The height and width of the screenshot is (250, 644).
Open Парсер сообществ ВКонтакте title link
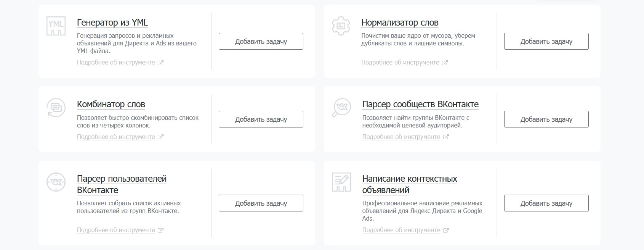tap(420, 104)
